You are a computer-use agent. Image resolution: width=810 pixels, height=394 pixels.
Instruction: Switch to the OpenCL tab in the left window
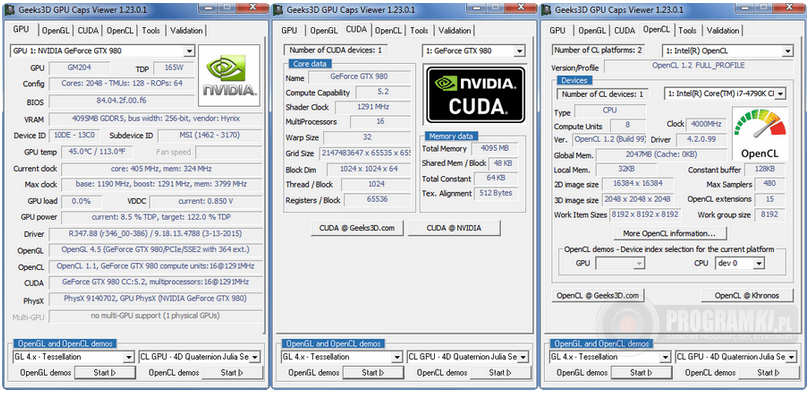[x=120, y=30]
